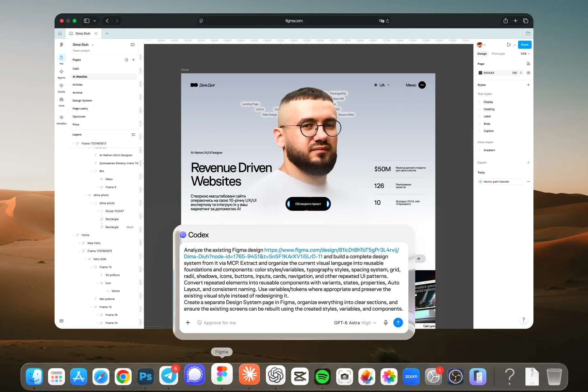This screenshot has height=392, width=588.
Task: Add attachment with Codex plus icon
Action: click(188, 323)
